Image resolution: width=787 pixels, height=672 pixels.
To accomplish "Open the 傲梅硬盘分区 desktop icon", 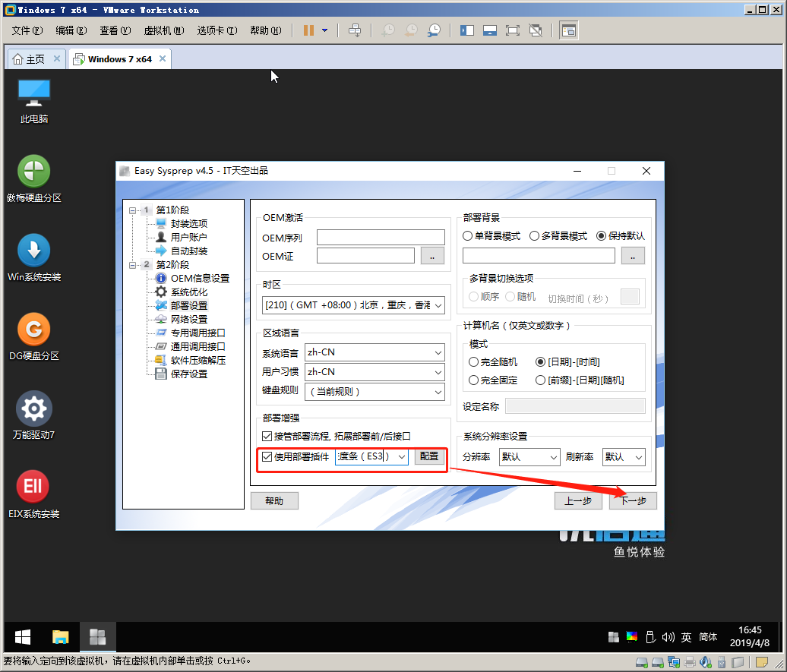I will (33, 178).
